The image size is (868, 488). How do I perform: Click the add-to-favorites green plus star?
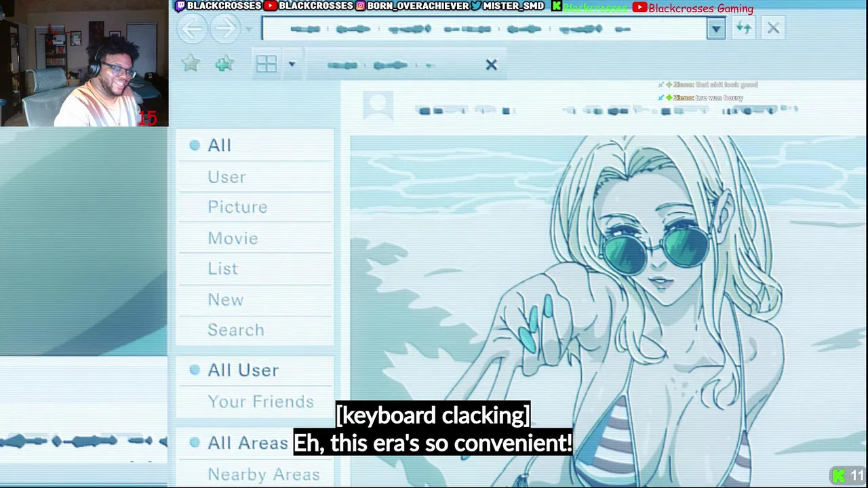pos(224,64)
